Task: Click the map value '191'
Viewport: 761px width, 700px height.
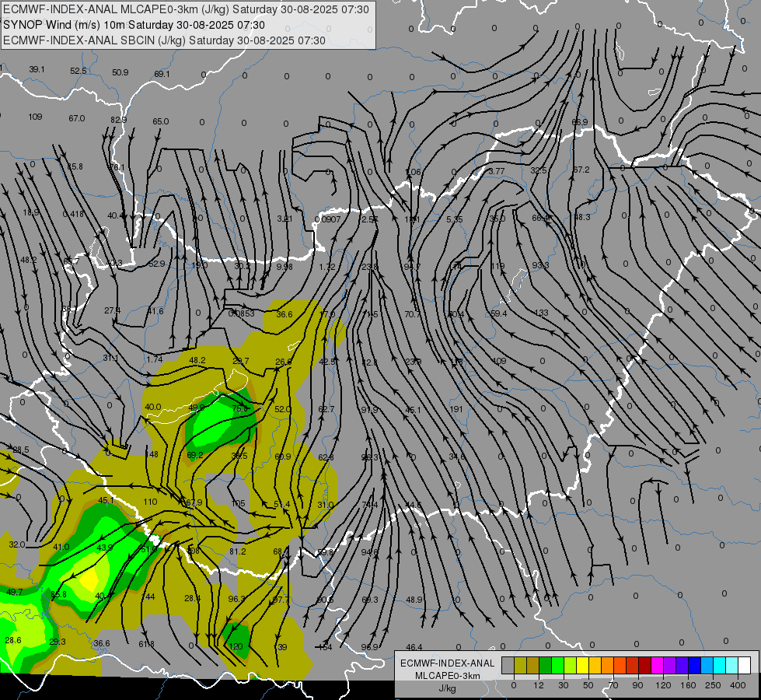Action: [x=456, y=410]
